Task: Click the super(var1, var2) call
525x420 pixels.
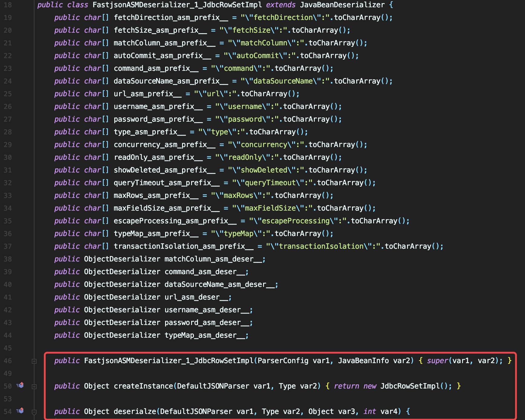Action: click(463, 361)
